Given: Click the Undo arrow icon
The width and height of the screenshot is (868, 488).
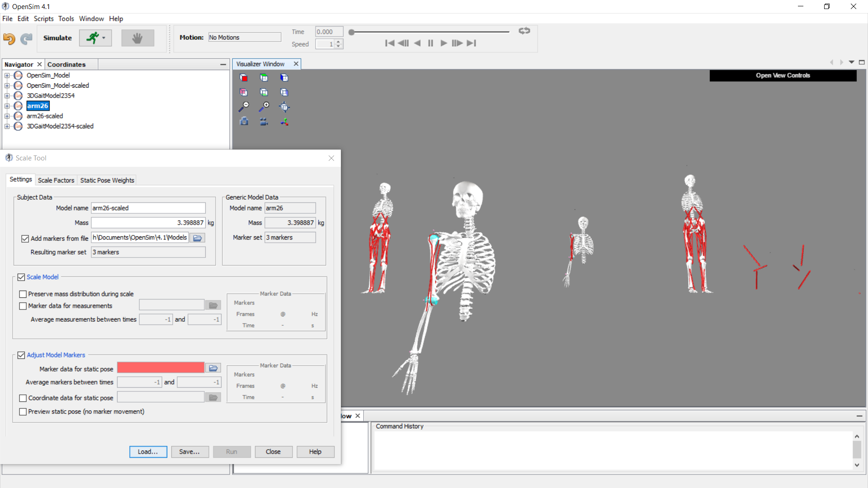Looking at the screenshot, I should point(9,38).
